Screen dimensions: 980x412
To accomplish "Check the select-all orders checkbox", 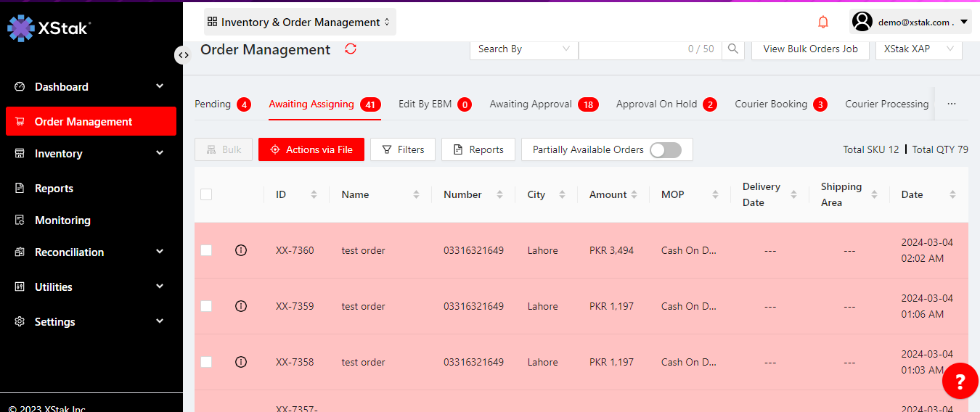I will click(206, 194).
